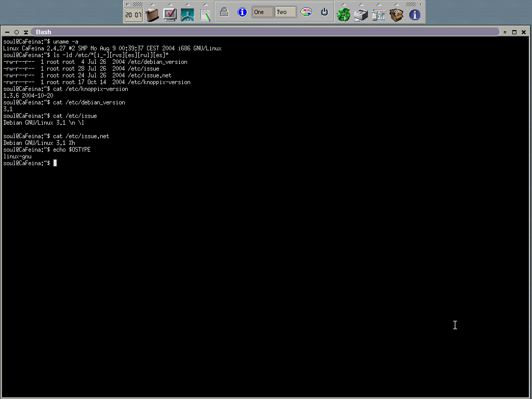Open the color palette settings icon
532x399 pixels.
[x=307, y=12]
